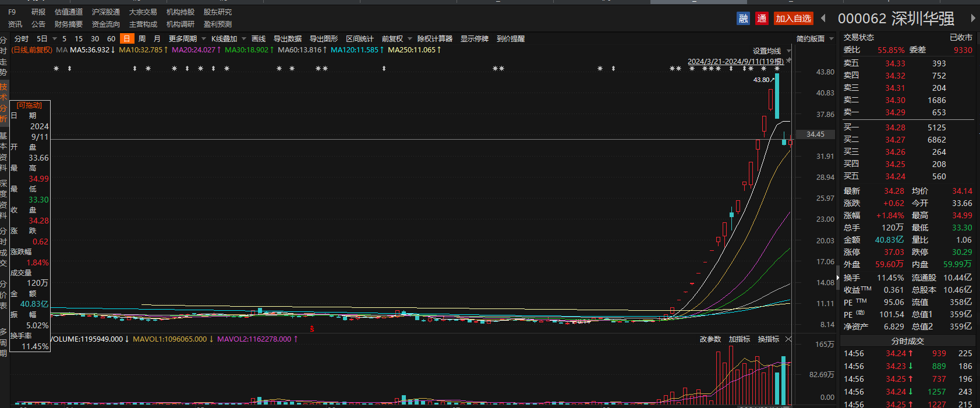980x408 pixels.
Task: Click the red S marker on chart
Action: (x=312, y=329)
